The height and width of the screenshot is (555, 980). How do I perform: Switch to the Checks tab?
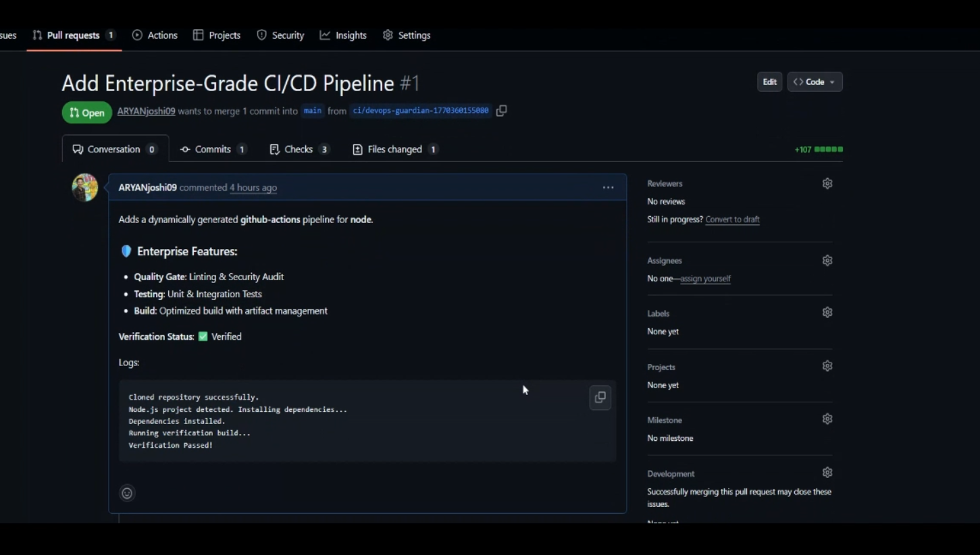point(299,149)
